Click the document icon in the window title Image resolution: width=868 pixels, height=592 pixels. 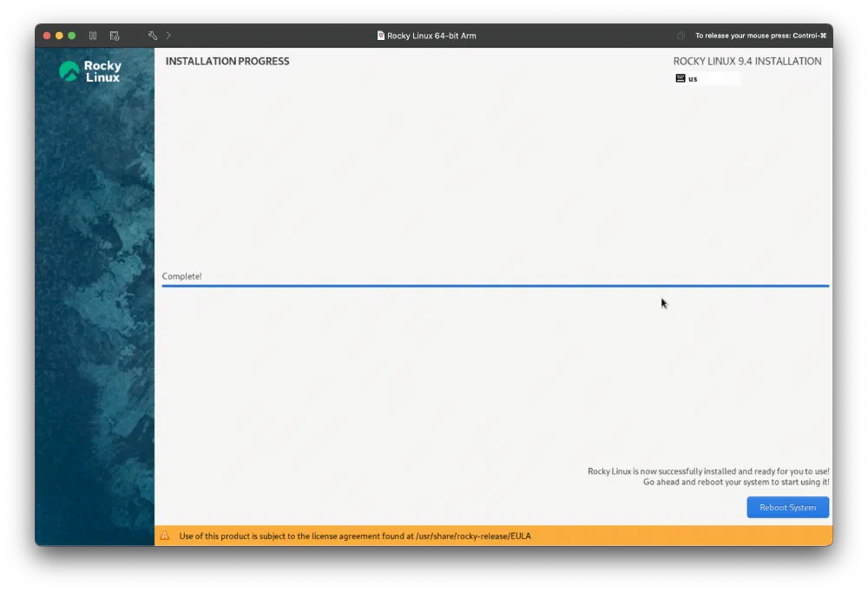[379, 36]
